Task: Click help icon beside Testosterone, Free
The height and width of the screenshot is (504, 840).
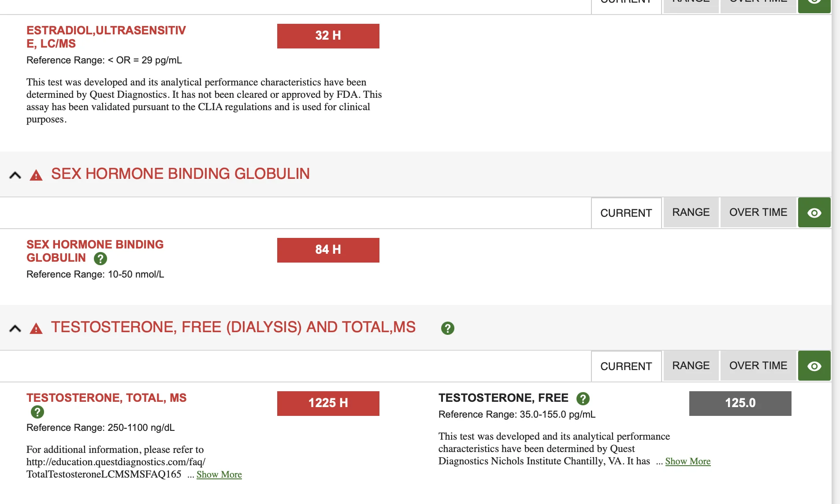Action: pos(583,399)
